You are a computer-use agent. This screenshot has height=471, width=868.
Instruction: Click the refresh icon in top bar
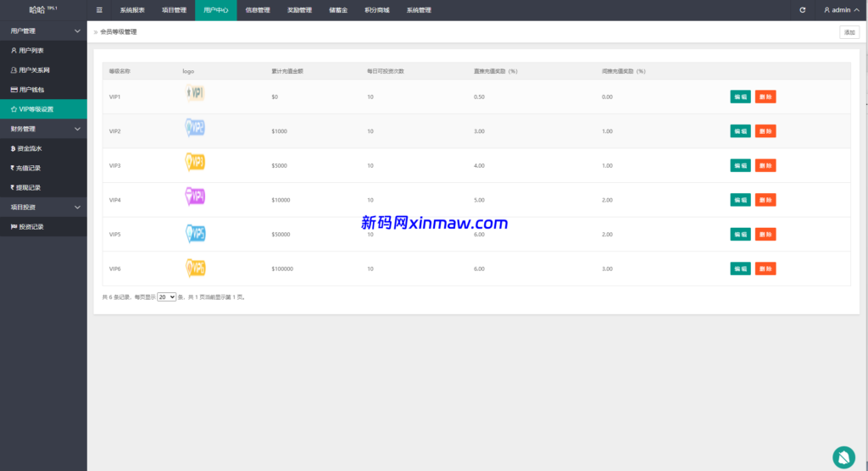[802, 10]
